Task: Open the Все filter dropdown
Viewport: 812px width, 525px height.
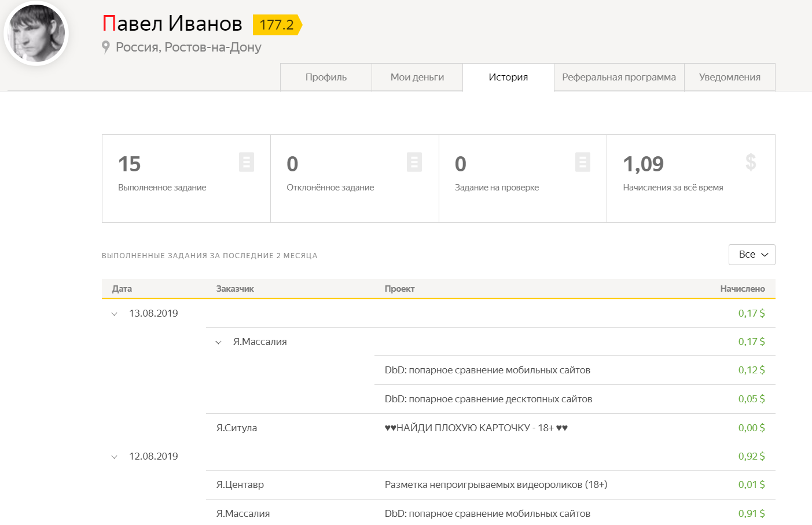Action: pos(752,255)
